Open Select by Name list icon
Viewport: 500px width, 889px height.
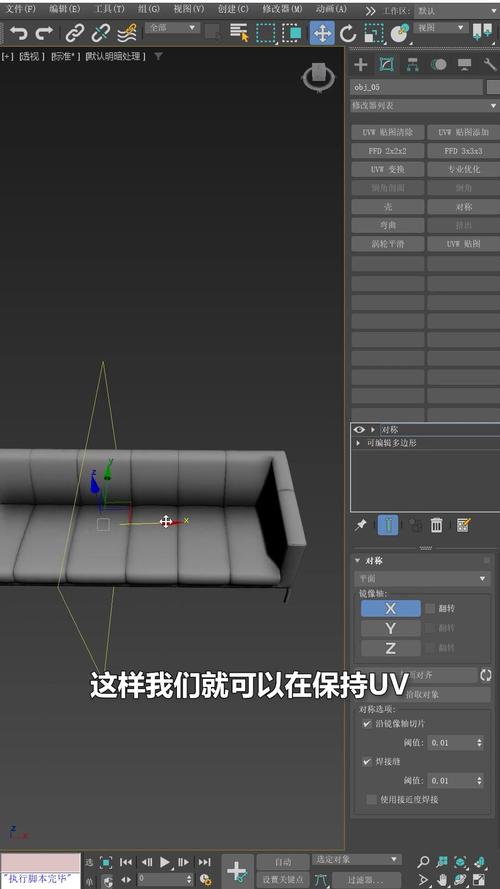click(240, 33)
